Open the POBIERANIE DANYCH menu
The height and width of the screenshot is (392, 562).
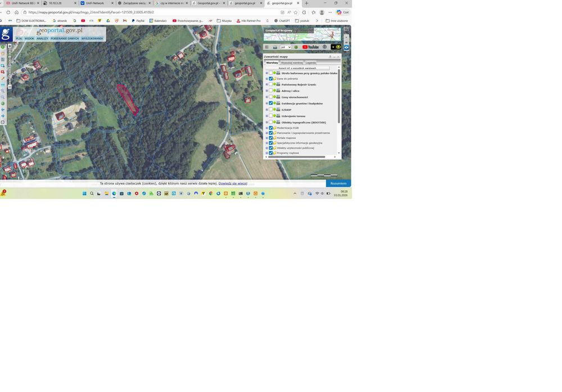point(65,38)
